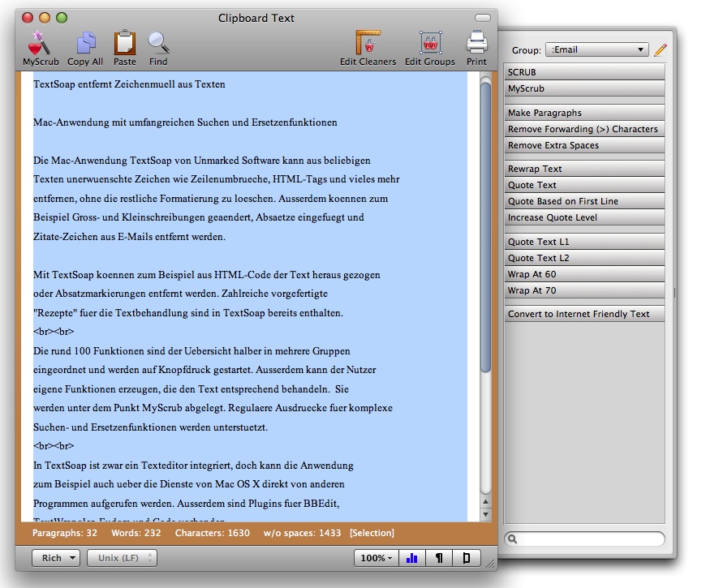Click the Print icon
706x588 pixels.
(476, 43)
